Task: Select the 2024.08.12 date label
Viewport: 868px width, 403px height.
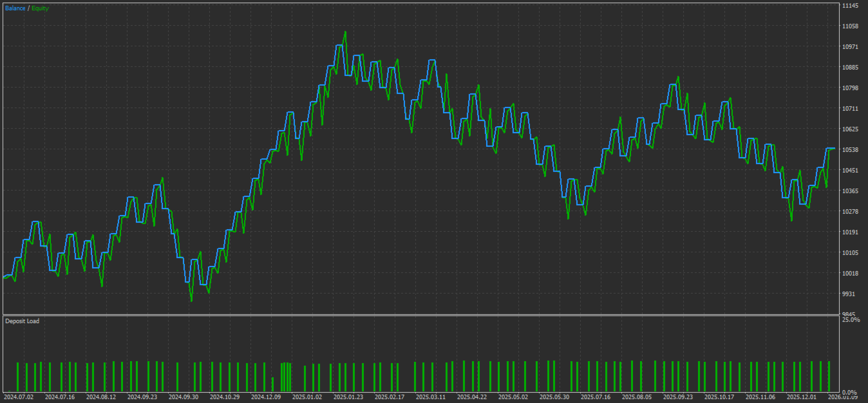Action: (101, 397)
